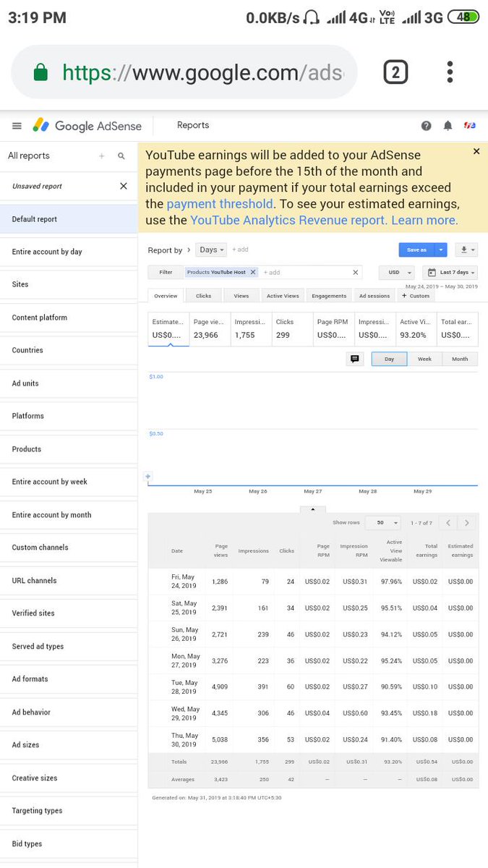488x868 pixels.
Task: Remove the Products YouTube Host filter chip
Action: pyautogui.click(x=253, y=273)
